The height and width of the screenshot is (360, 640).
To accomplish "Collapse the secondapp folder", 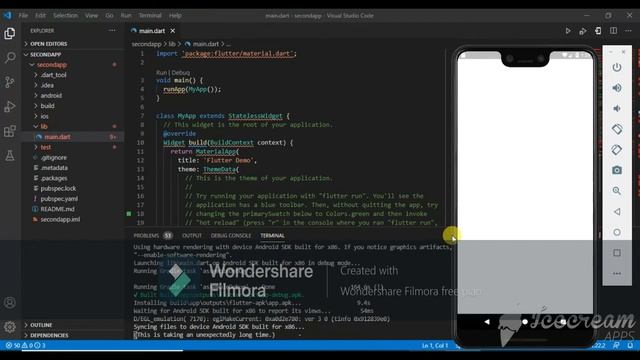I will tap(51, 64).
